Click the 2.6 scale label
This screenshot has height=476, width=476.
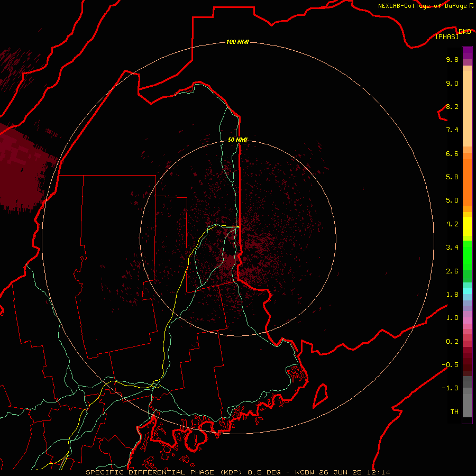[x=452, y=271]
